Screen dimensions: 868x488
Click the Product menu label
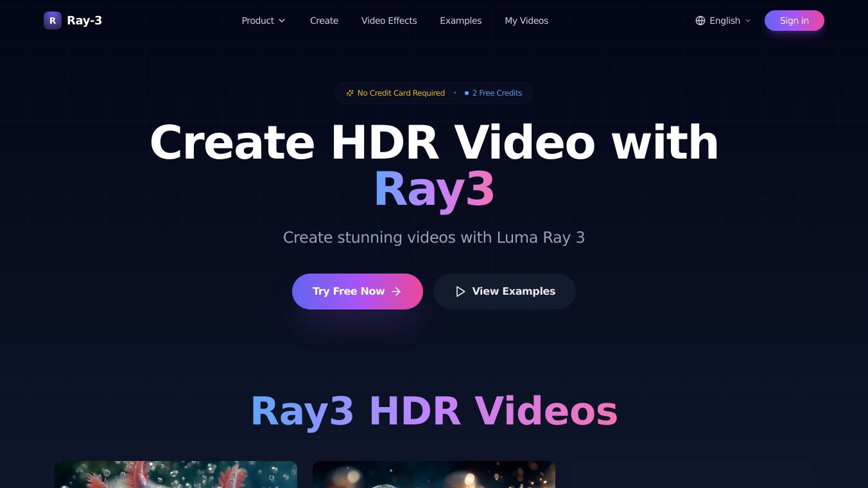258,21
